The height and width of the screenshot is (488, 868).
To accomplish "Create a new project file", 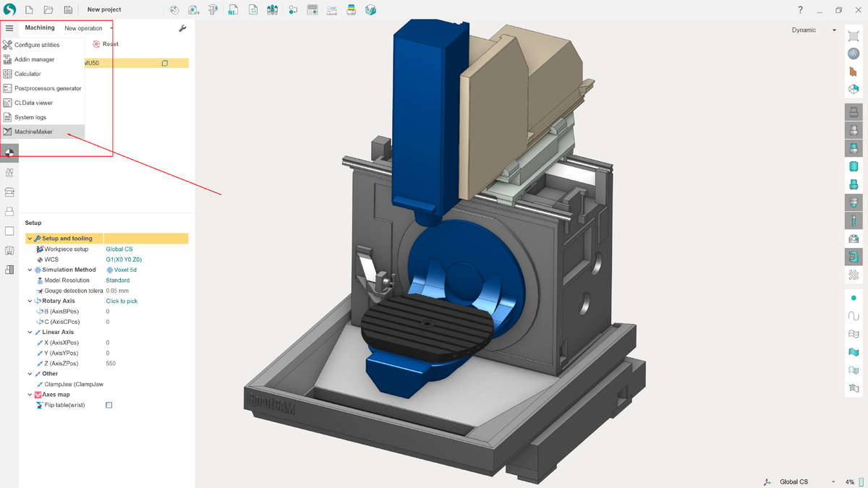I will click(x=29, y=10).
